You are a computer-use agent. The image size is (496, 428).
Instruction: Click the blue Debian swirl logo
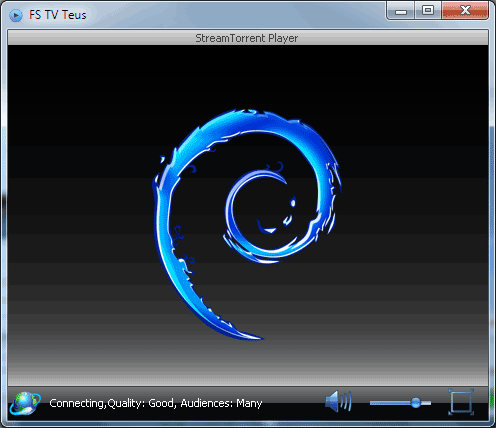(x=247, y=224)
